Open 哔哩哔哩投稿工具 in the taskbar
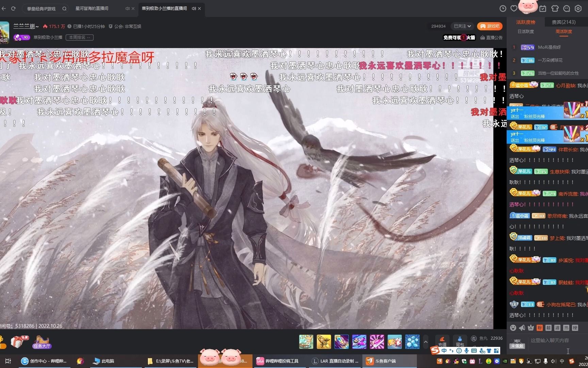 coord(280,361)
